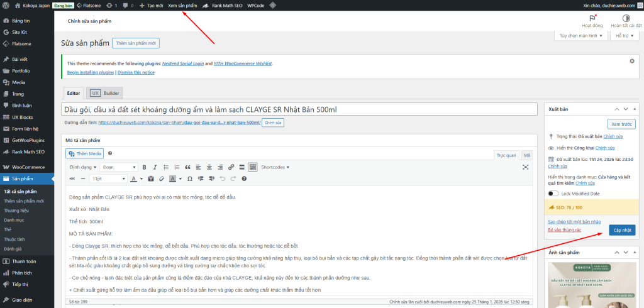
Task: Click the clear formatting eraser icon
Action: click(162, 179)
